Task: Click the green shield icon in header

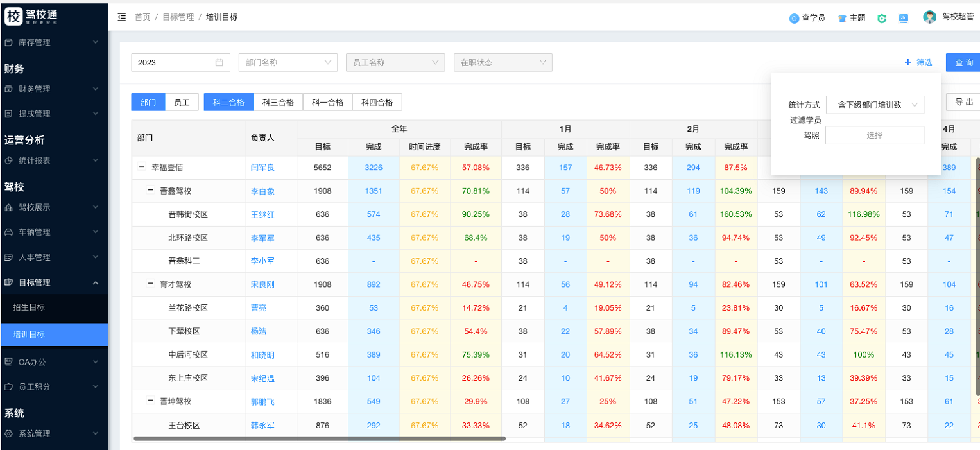Action: pyautogui.click(x=882, y=19)
